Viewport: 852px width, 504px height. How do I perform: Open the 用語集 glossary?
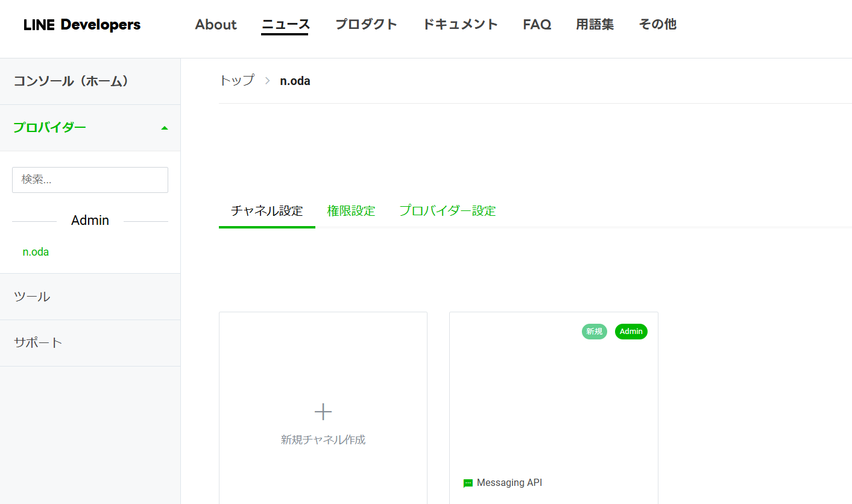click(x=595, y=25)
